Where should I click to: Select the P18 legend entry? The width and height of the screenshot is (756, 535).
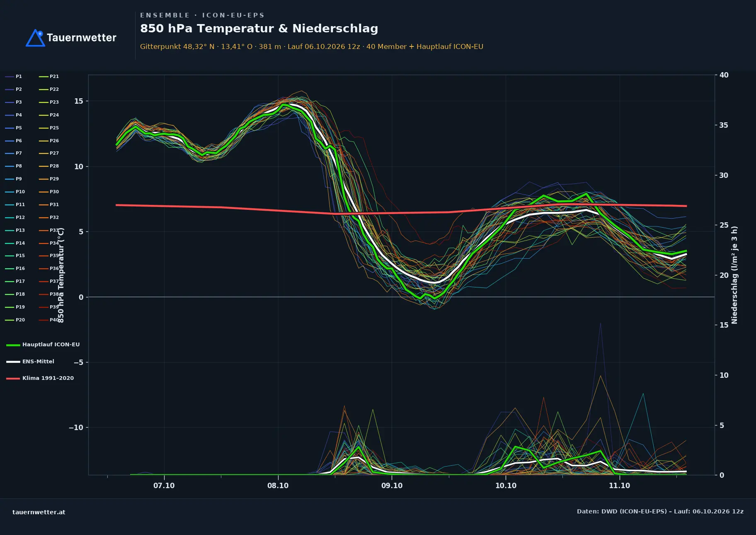[x=15, y=294]
